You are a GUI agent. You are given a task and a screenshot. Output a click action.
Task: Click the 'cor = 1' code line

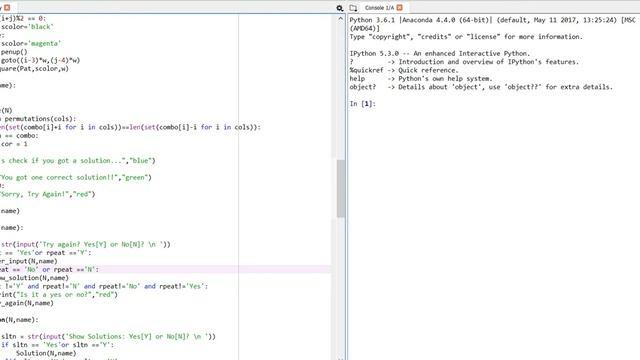click(x=14, y=144)
